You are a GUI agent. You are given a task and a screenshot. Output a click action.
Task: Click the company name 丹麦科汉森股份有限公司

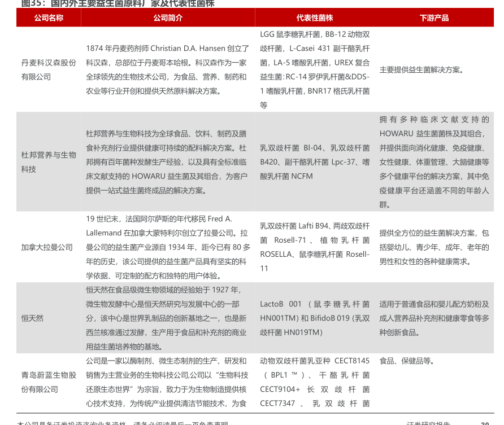(49, 70)
